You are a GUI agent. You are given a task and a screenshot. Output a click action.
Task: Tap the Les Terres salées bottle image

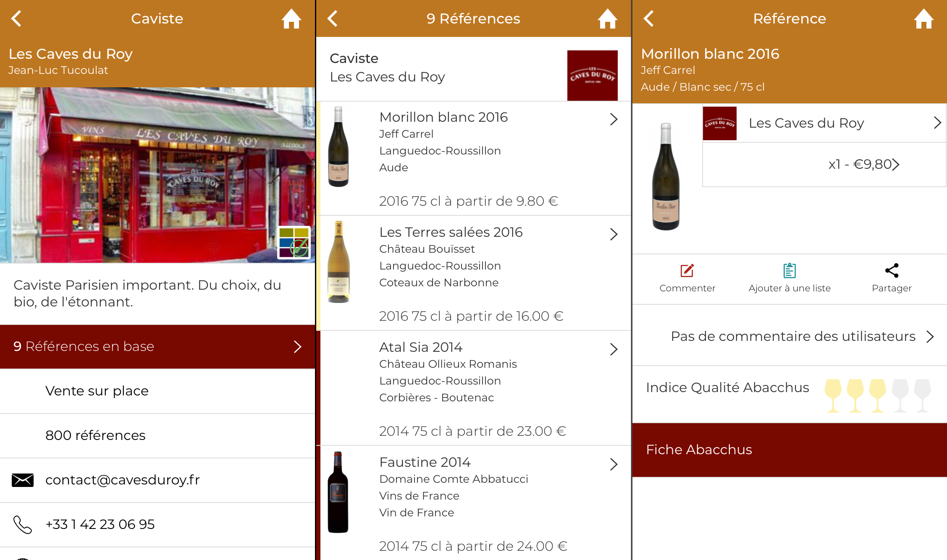click(338, 262)
